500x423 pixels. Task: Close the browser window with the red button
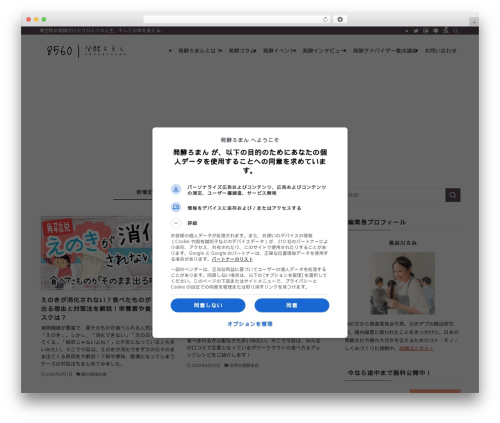[29, 19]
